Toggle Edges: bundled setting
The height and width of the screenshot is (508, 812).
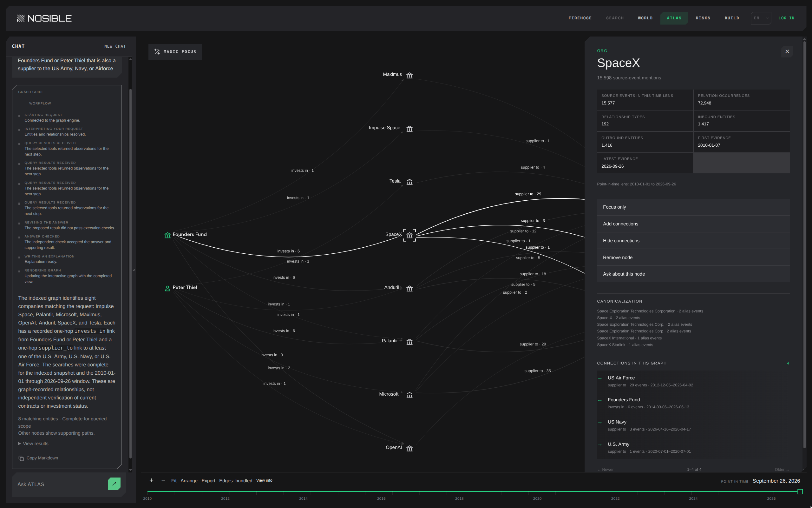point(236,481)
